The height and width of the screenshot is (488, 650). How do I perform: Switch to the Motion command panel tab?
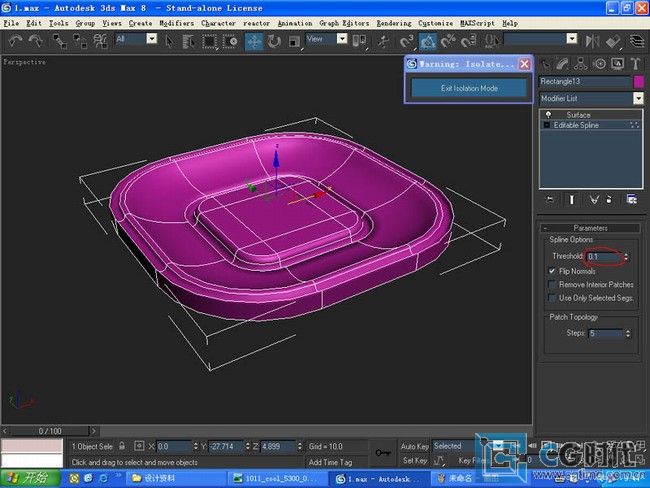599,64
